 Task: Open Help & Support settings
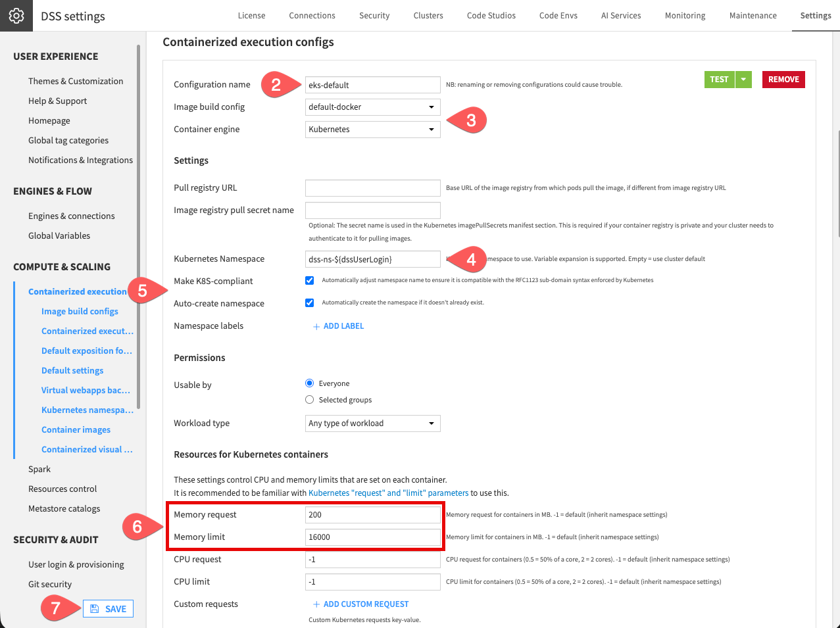(x=57, y=101)
